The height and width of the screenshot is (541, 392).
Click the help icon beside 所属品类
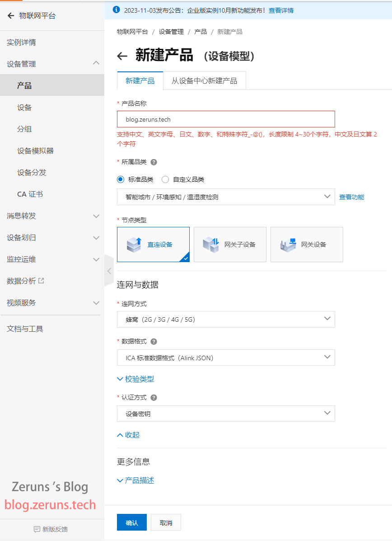(154, 162)
